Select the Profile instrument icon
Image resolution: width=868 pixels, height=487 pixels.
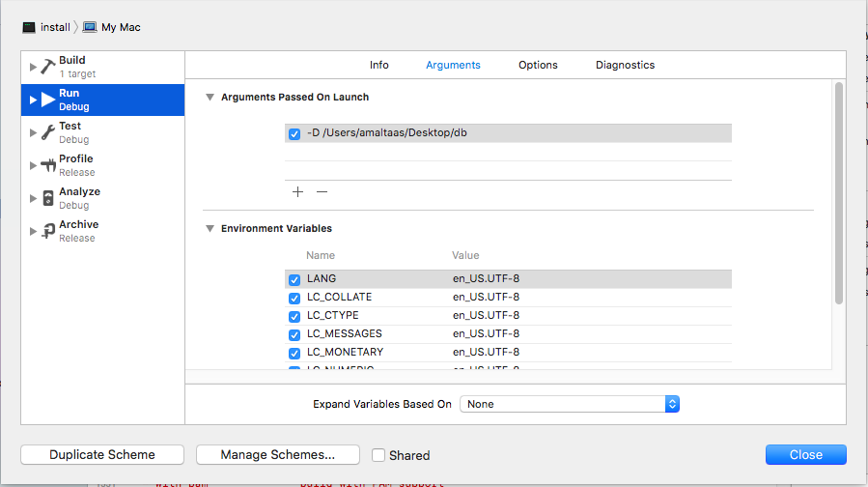(48, 165)
